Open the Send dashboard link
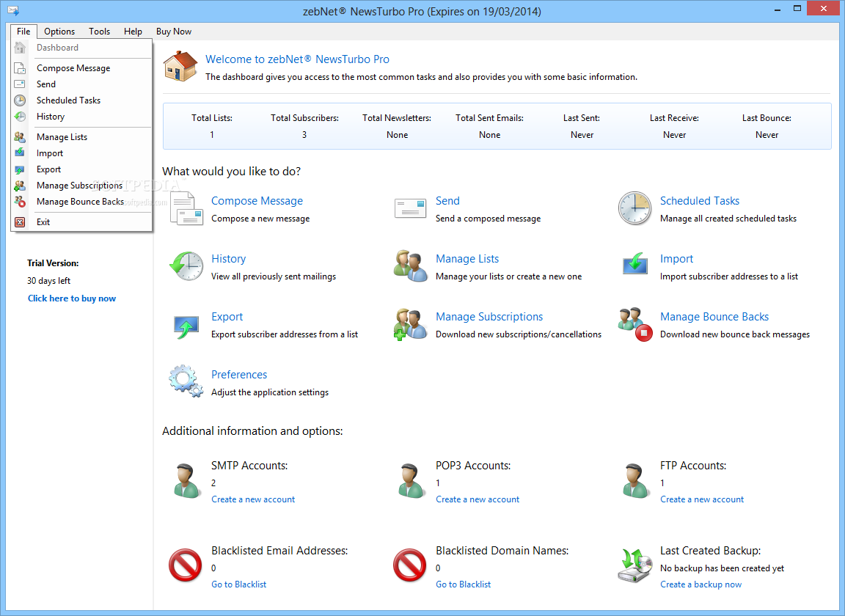This screenshot has width=845, height=616. coord(448,201)
